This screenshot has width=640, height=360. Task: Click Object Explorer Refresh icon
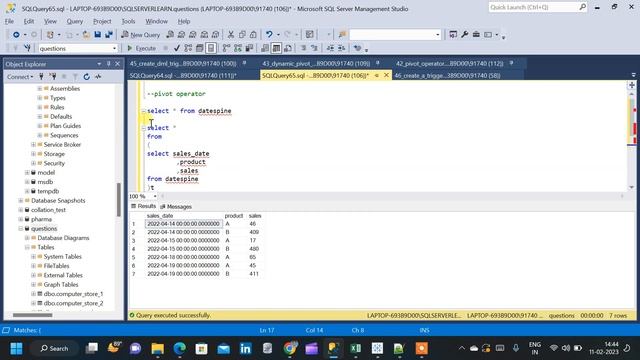[87, 77]
